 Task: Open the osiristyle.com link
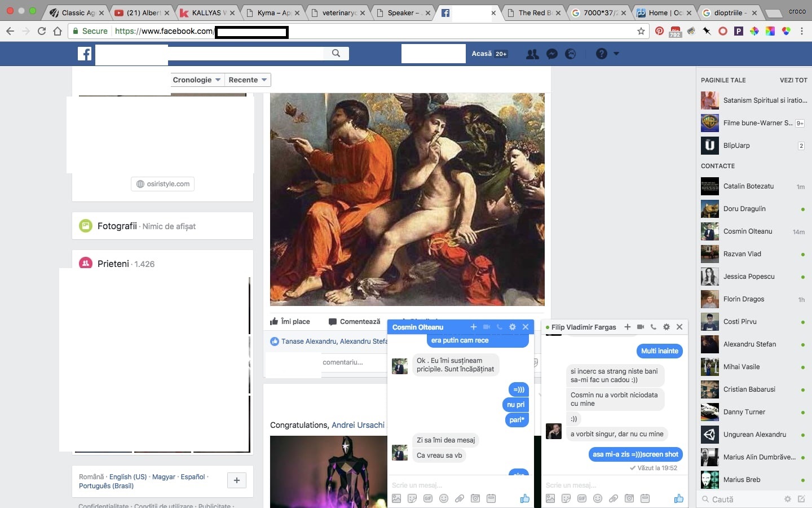[163, 184]
